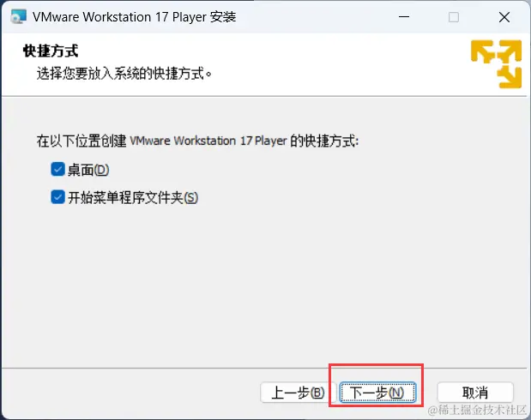Go back with the 上一步(B) button
This screenshot has height=420, width=531.
tap(298, 393)
